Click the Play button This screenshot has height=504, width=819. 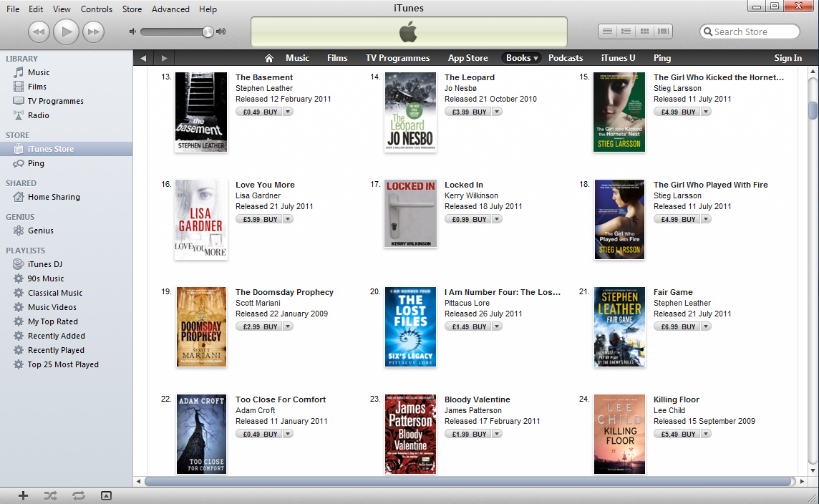point(66,31)
